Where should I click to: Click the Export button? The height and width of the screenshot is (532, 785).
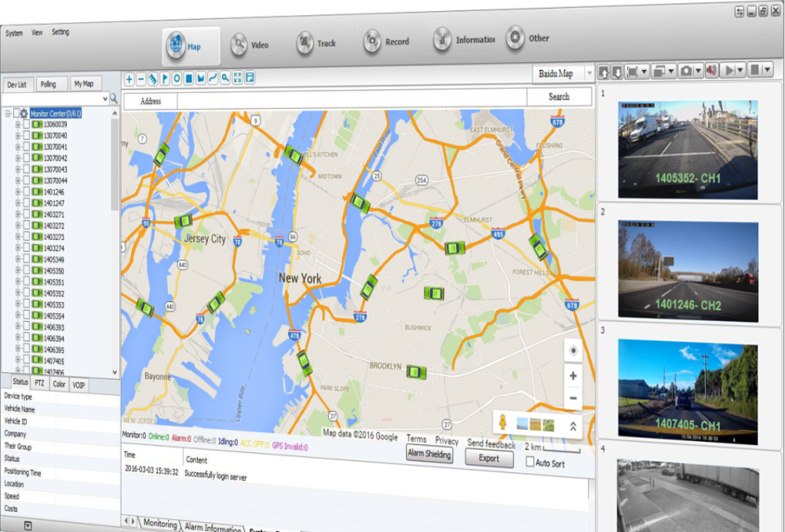489,458
